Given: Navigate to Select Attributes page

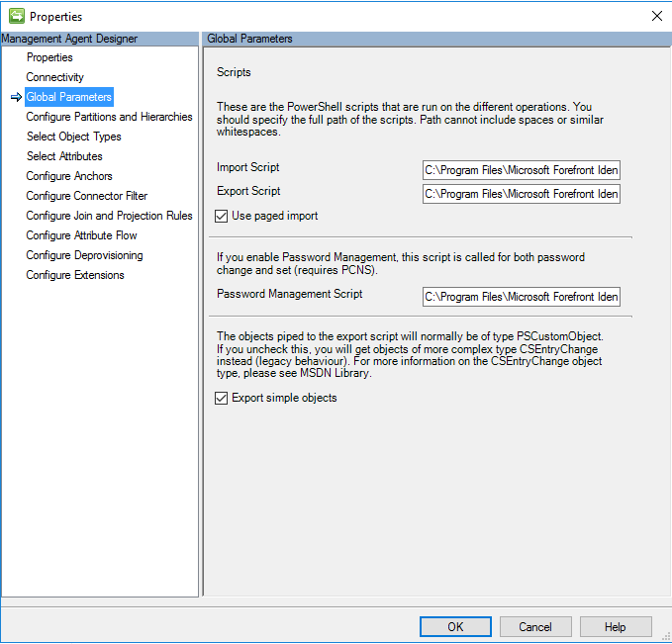Looking at the screenshot, I should click(x=64, y=156).
